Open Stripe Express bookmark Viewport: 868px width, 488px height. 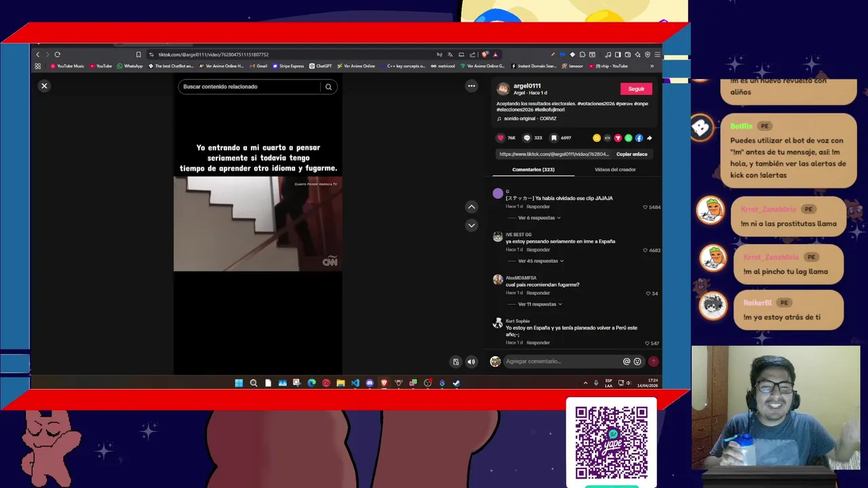click(288, 66)
